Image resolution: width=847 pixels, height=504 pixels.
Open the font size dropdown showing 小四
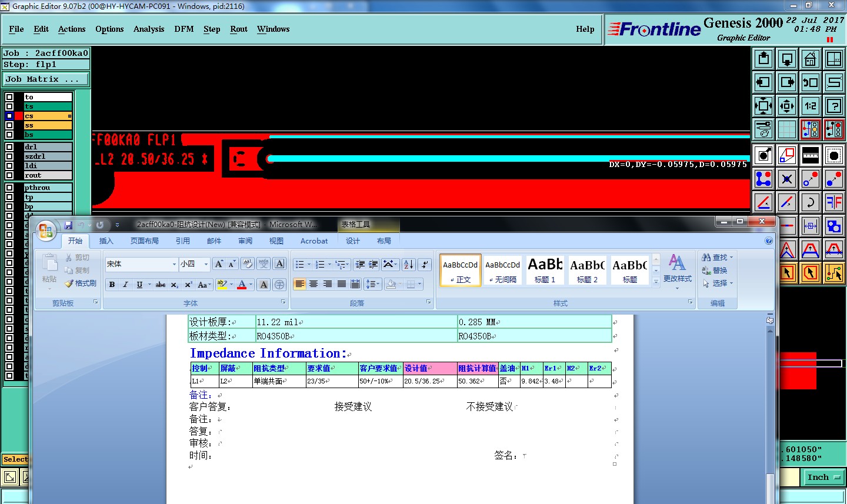tap(206, 265)
